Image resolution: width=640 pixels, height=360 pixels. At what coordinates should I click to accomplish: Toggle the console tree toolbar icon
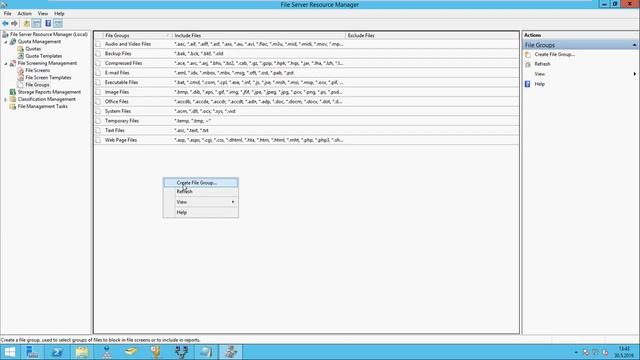(36, 24)
